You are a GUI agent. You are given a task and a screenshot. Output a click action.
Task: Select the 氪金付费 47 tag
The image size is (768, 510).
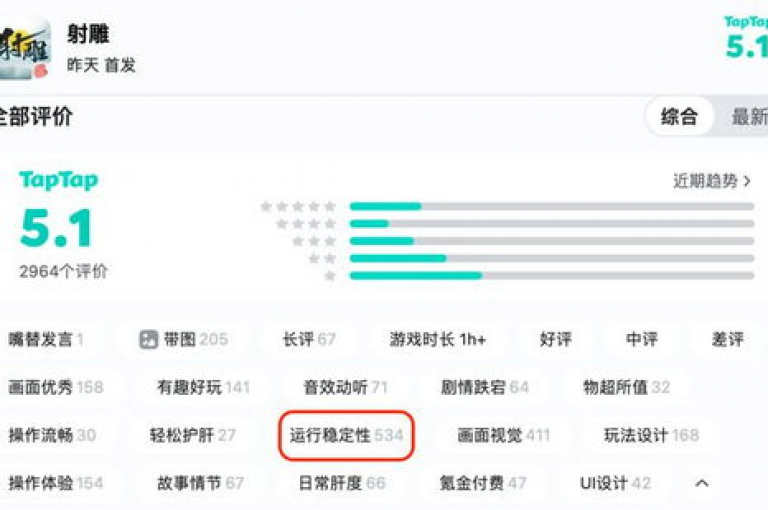(482, 483)
